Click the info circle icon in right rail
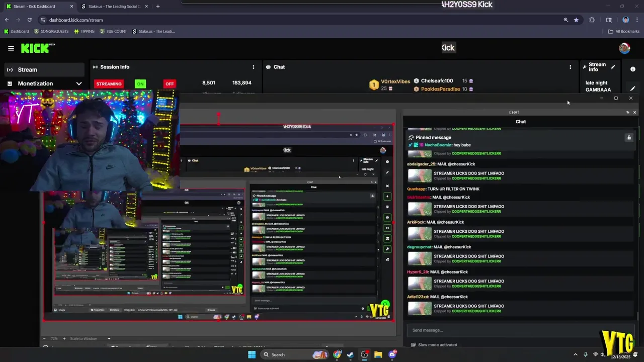 pos(633,69)
